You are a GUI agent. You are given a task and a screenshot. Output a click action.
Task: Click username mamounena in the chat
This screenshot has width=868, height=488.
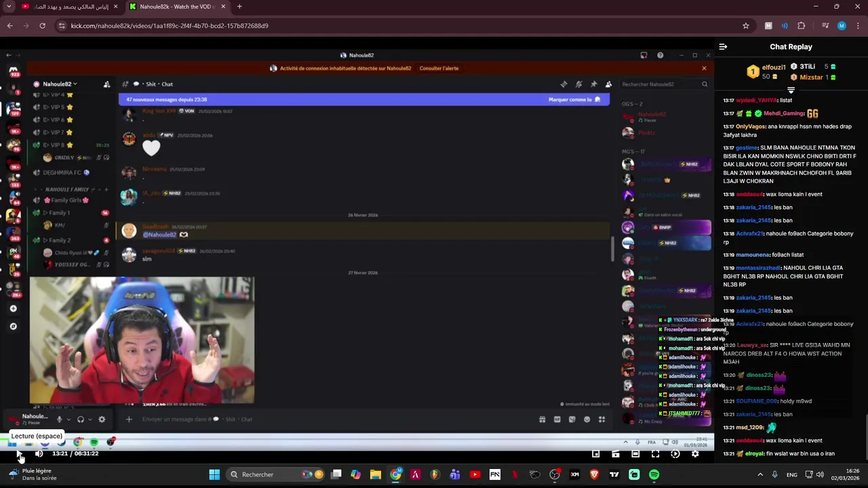click(x=752, y=255)
